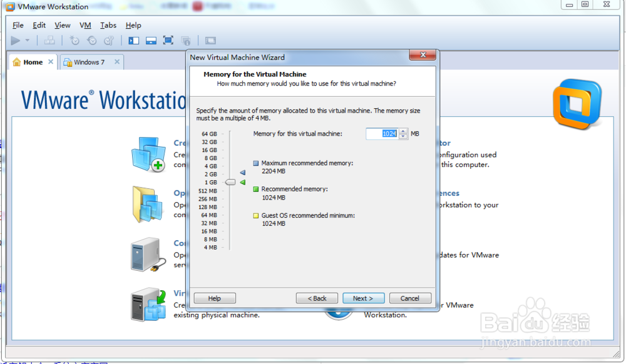Click the Next button in the wizard
The height and width of the screenshot is (364, 626).
pyautogui.click(x=364, y=298)
